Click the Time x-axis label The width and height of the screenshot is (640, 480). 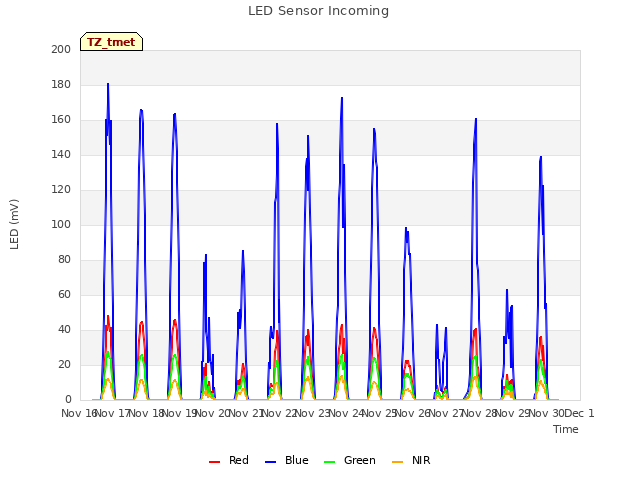click(x=566, y=429)
